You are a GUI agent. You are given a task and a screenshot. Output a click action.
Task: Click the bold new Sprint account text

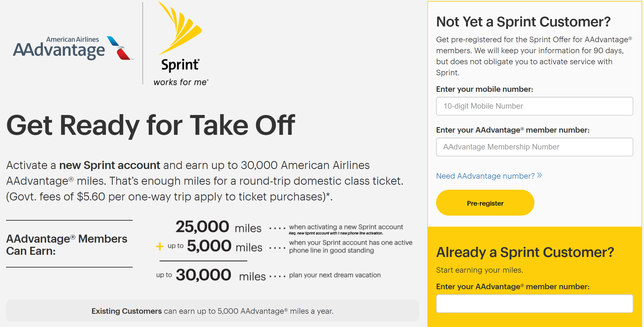[110, 165]
